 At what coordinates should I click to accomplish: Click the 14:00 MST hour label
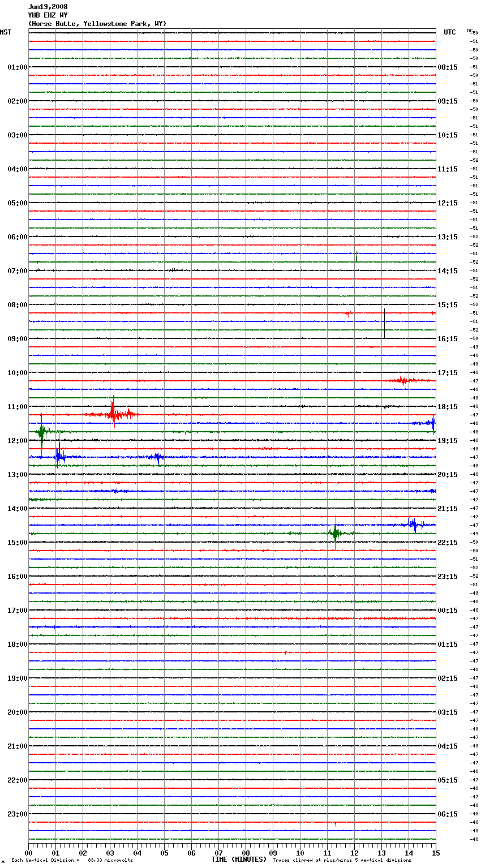18,509
